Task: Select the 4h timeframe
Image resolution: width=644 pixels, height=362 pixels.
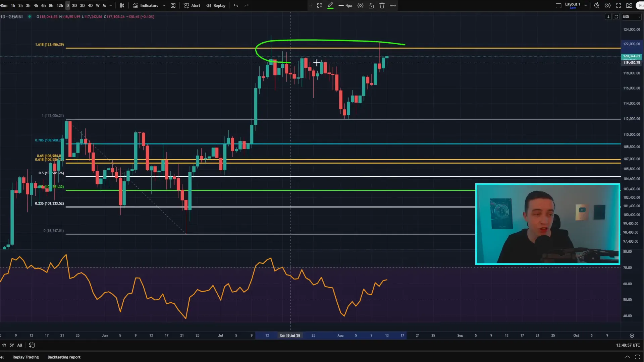Action: (36, 5)
